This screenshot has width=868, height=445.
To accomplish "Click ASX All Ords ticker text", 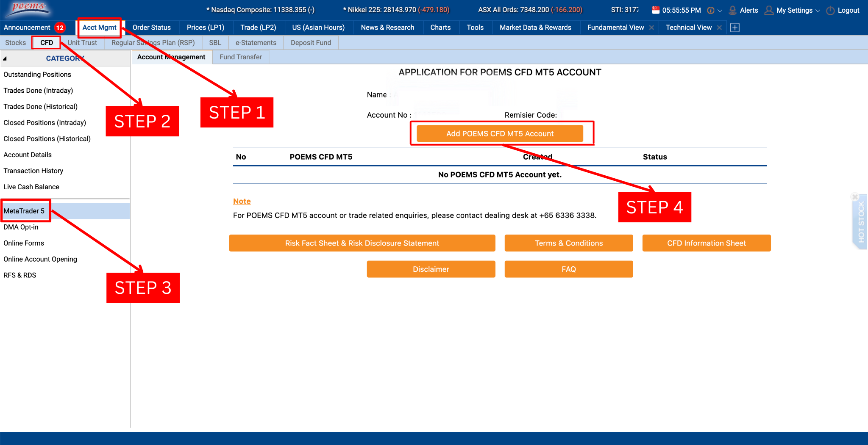I will 530,10.
